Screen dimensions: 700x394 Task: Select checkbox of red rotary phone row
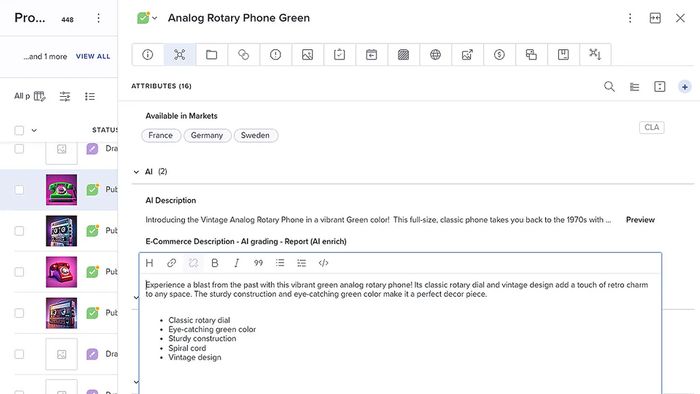point(19,272)
